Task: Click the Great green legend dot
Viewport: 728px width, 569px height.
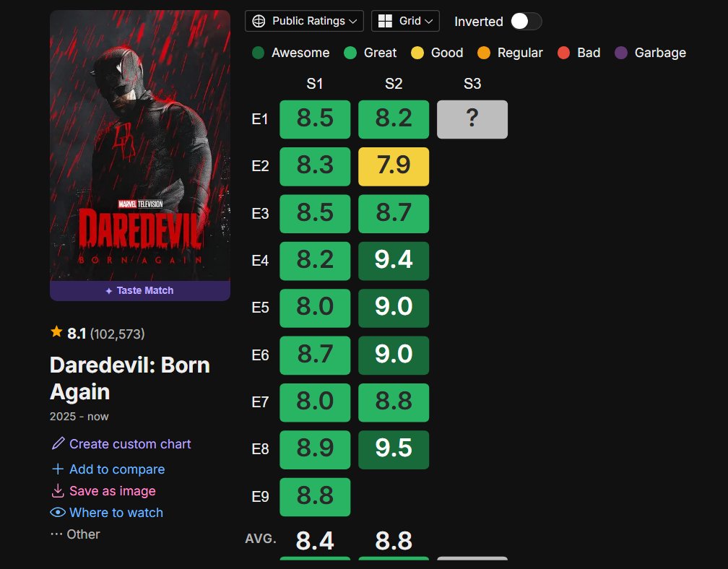Action: (350, 53)
